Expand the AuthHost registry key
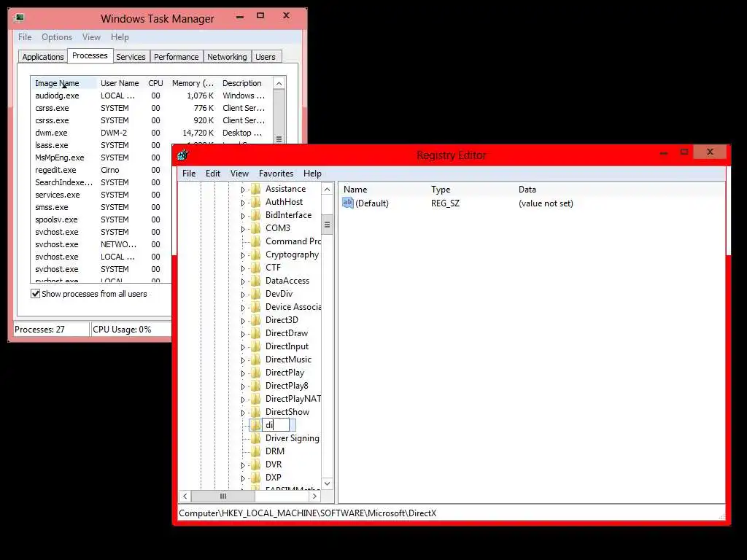747x560 pixels. [243, 203]
